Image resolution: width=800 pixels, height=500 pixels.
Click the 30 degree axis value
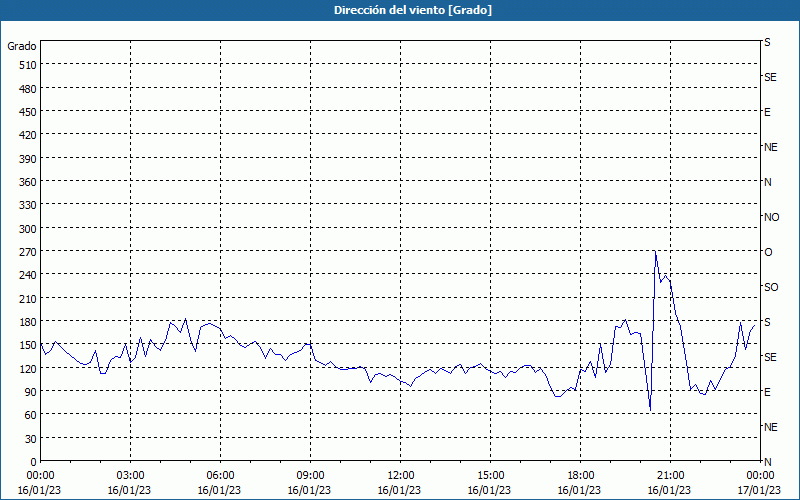point(31,439)
